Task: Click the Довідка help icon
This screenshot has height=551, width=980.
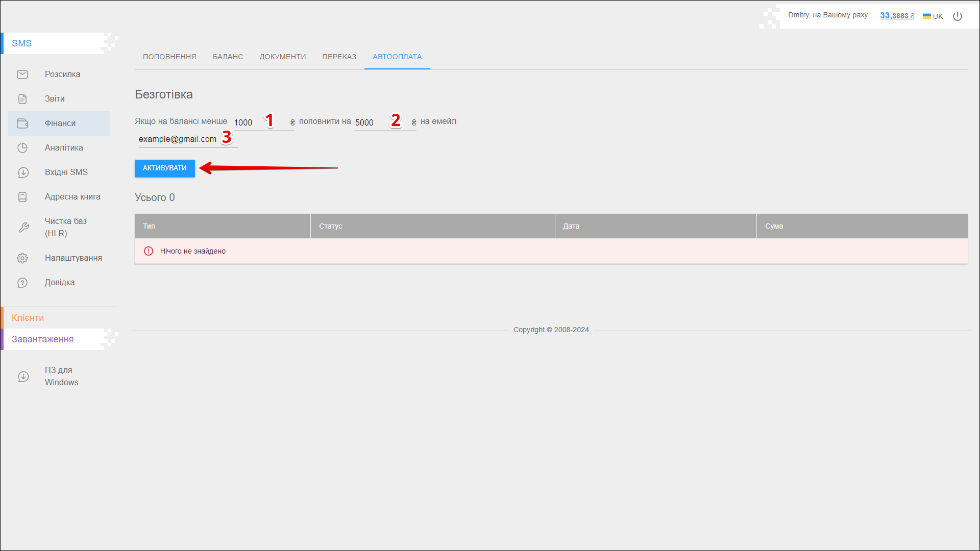Action: [22, 283]
